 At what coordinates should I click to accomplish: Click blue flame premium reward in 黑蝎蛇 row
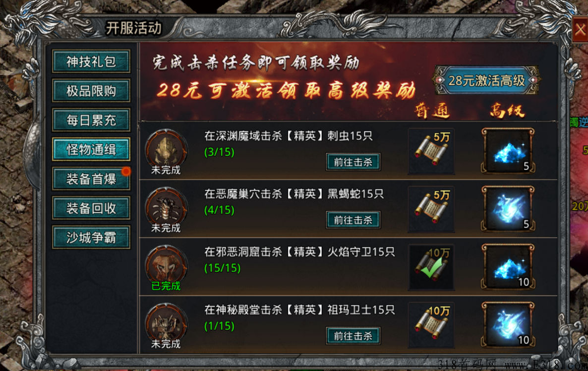pyautogui.click(x=508, y=209)
